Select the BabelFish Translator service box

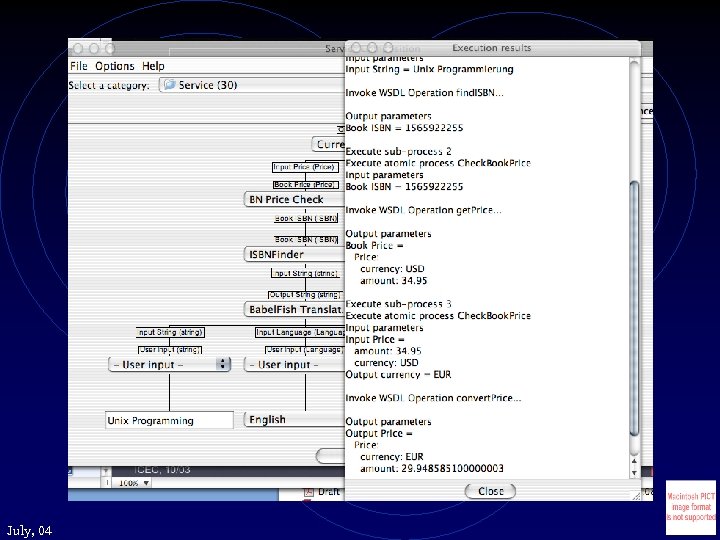click(294, 309)
